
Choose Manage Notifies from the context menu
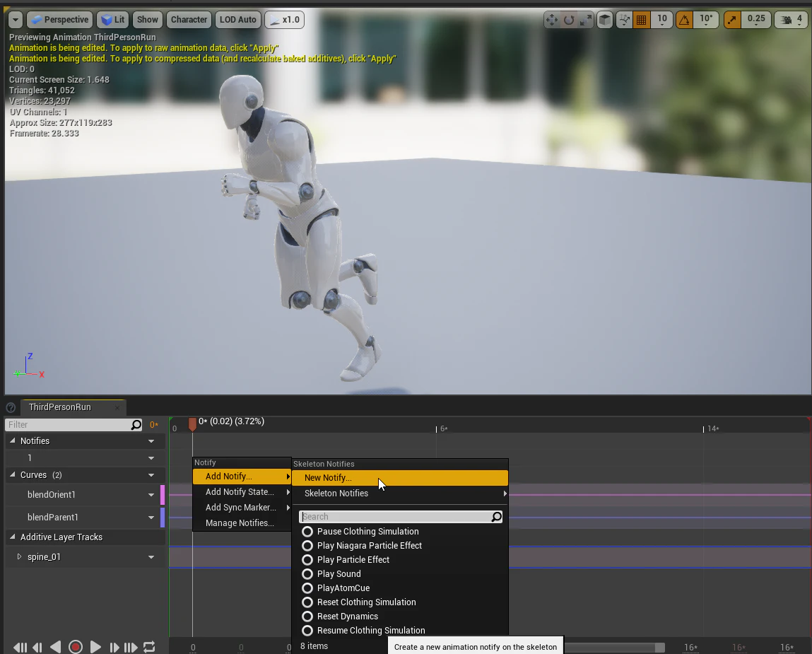[x=240, y=523]
